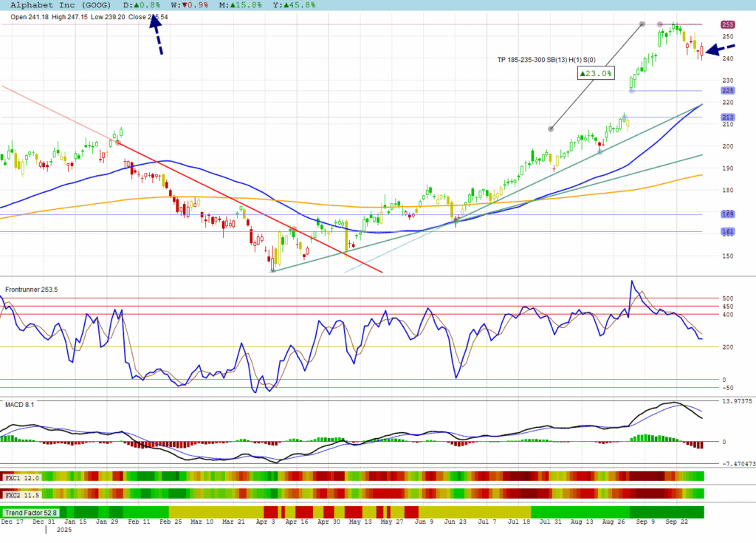Click the FXC2 11.5 heatmap label
The image size is (756, 543).
22,494
